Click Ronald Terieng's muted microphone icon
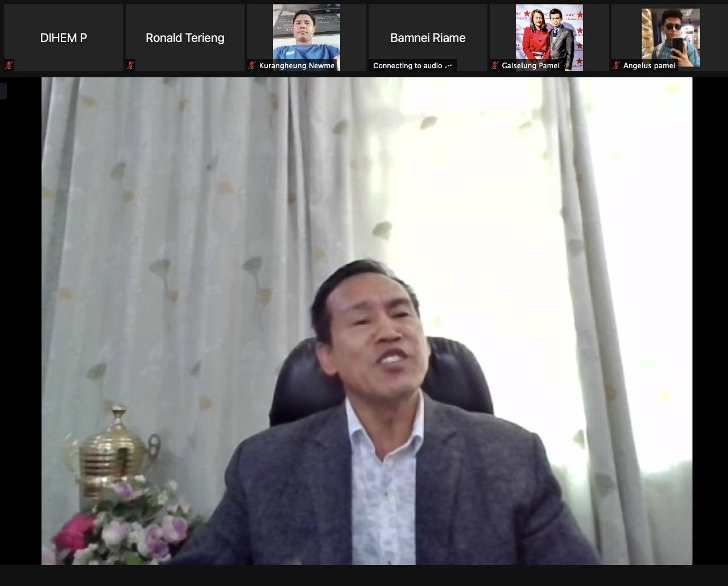The image size is (728, 586). pos(130,65)
